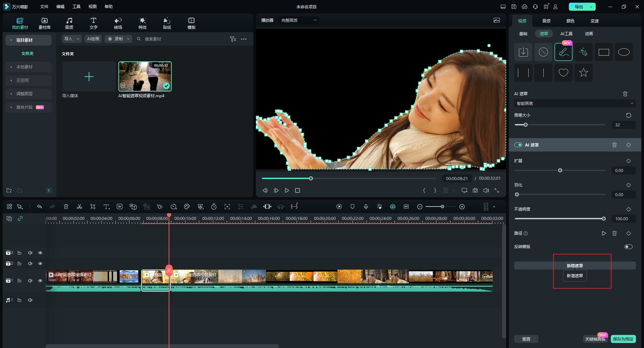Open the 编辑 menu
This screenshot has width=644, height=348.
tap(60, 7)
